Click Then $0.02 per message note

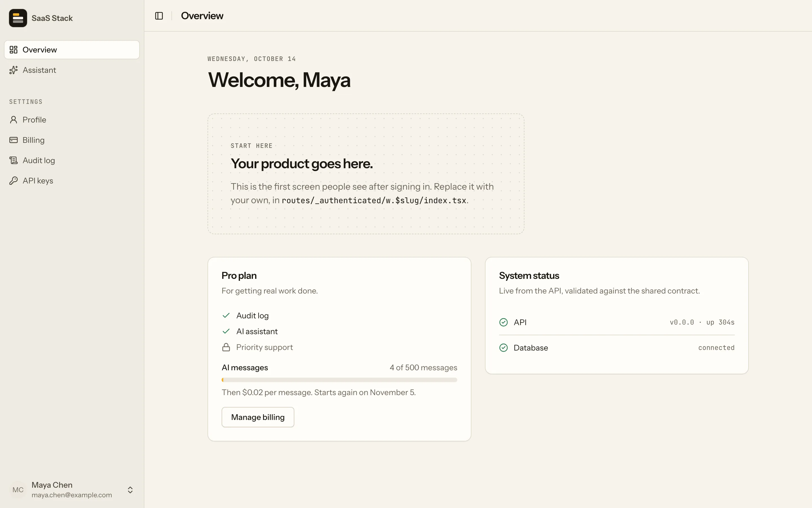(x=318, y=392)
